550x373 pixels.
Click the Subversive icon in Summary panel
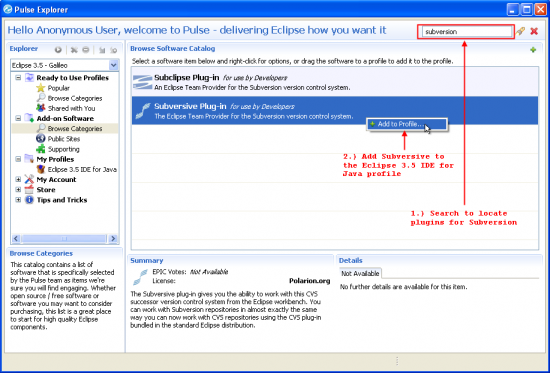pos(141,277)
